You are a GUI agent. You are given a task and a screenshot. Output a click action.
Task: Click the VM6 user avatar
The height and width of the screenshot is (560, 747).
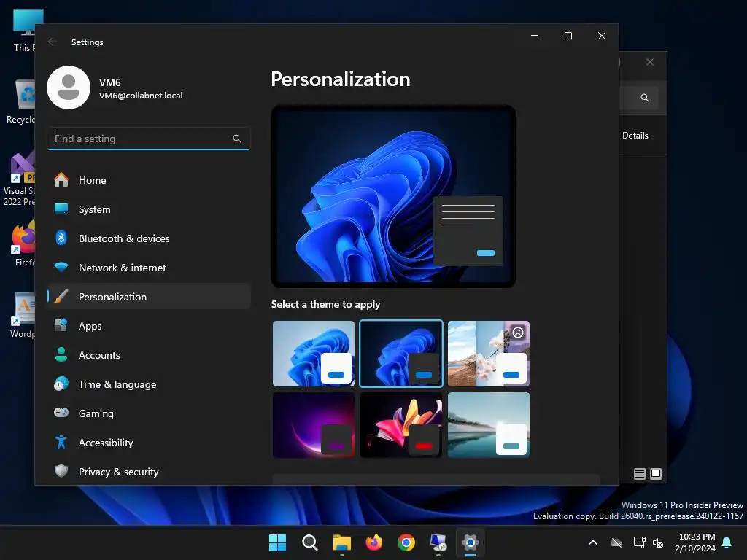(x=69, y=87)
